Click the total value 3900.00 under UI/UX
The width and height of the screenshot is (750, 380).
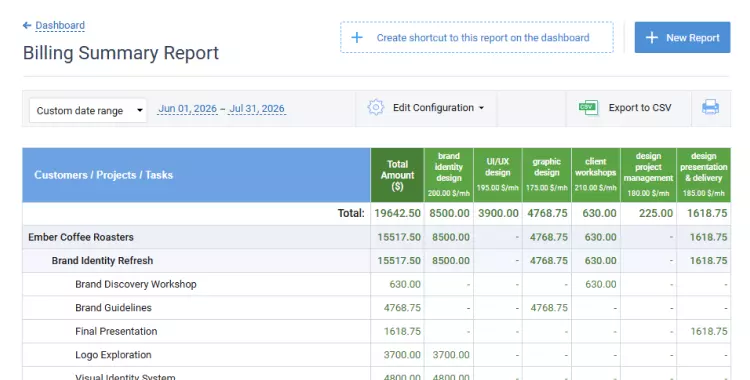498,213
